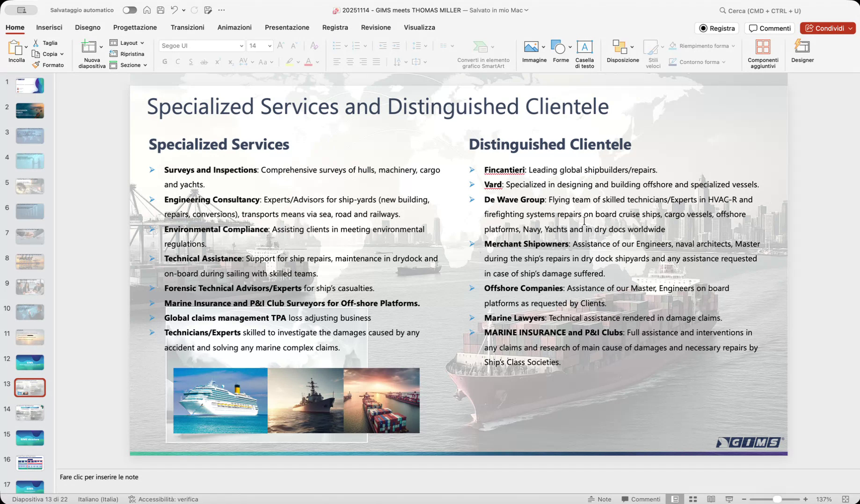Open the Animazioni ribbon tab
This screenshot has height=504, width=860.
pyautogui.click(x=234, y=28)
